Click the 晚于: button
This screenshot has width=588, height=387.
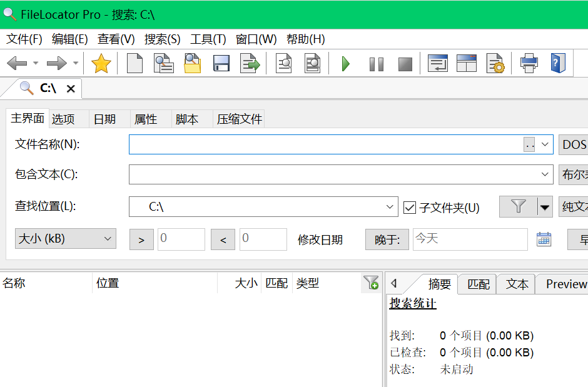[x=387, y=239]
